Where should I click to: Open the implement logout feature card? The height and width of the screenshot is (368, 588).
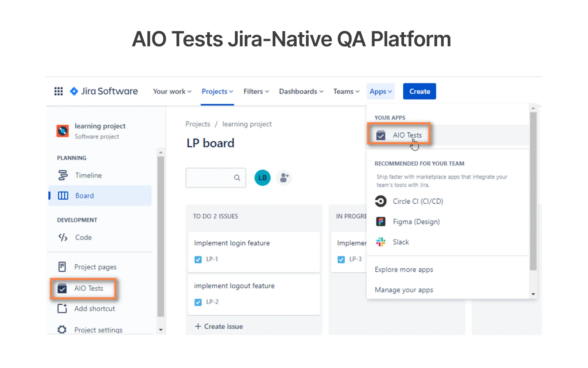tap(254, 295)
